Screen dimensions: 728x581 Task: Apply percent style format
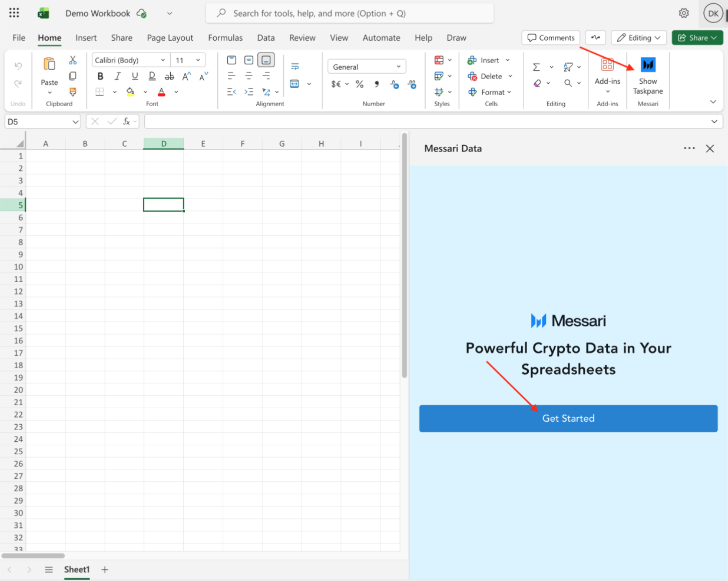point(359,84)
